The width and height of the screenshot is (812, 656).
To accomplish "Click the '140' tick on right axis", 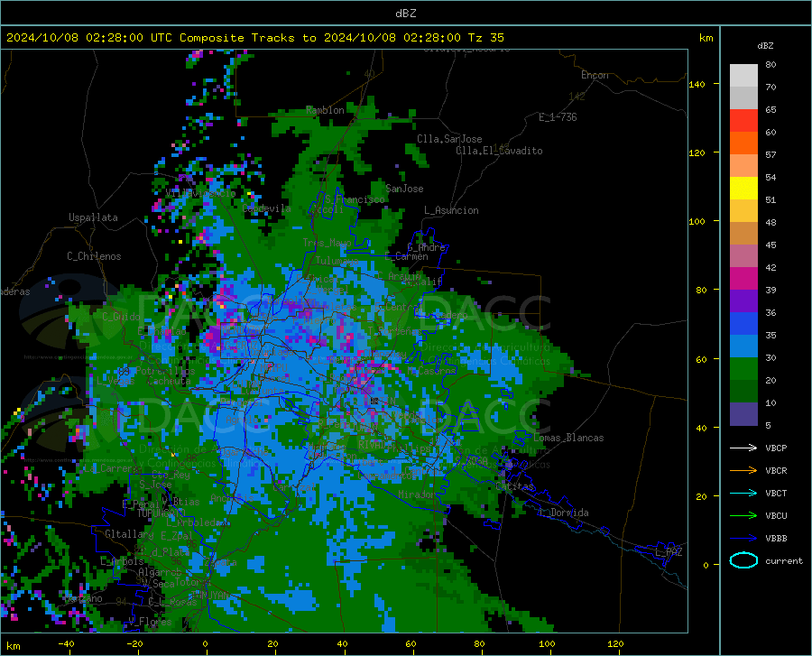I will (697, 85).
